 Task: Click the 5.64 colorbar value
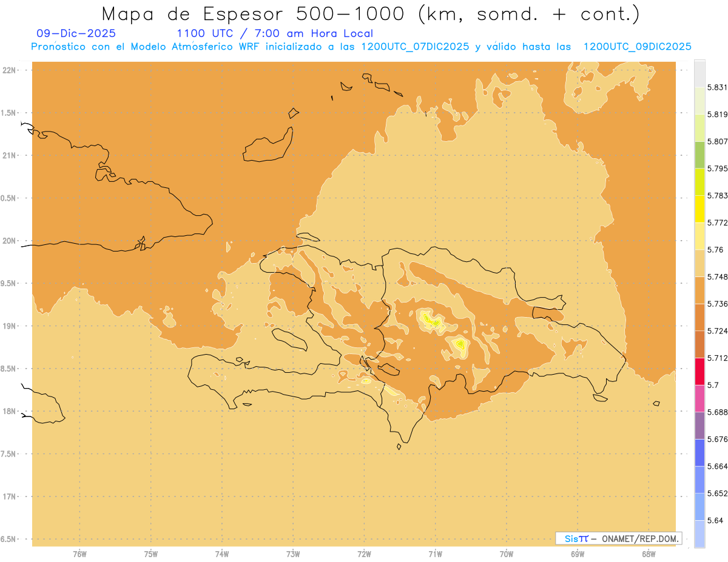coord(715,520)
